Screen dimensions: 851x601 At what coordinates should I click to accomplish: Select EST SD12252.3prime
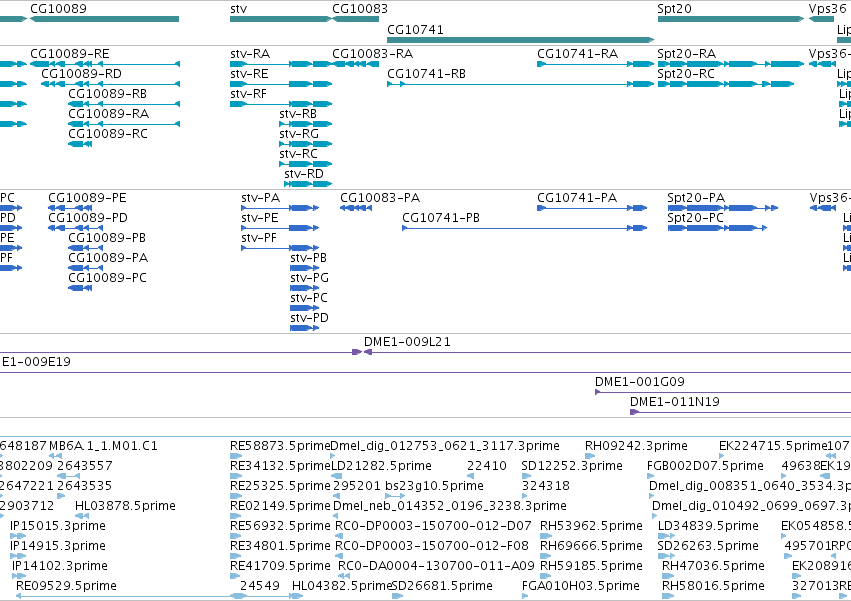(x=571, y=466)
